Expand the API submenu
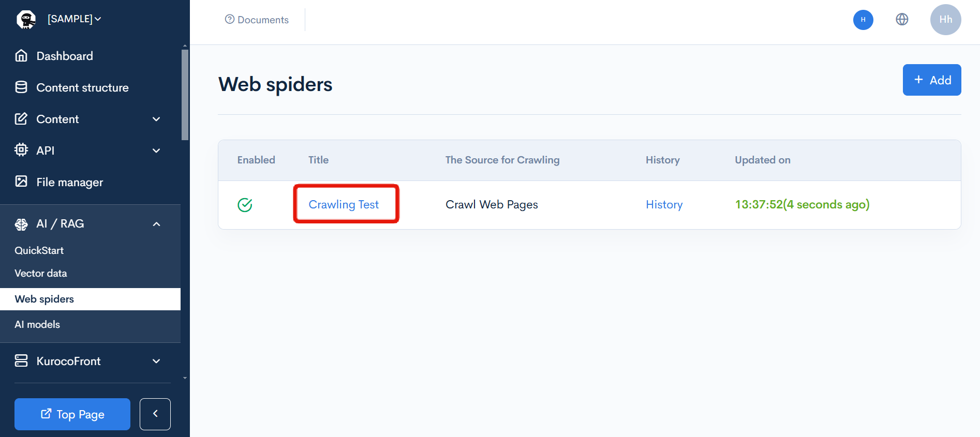Image resolution: width=980 pixels, height=437 pixels. point(156,150)
